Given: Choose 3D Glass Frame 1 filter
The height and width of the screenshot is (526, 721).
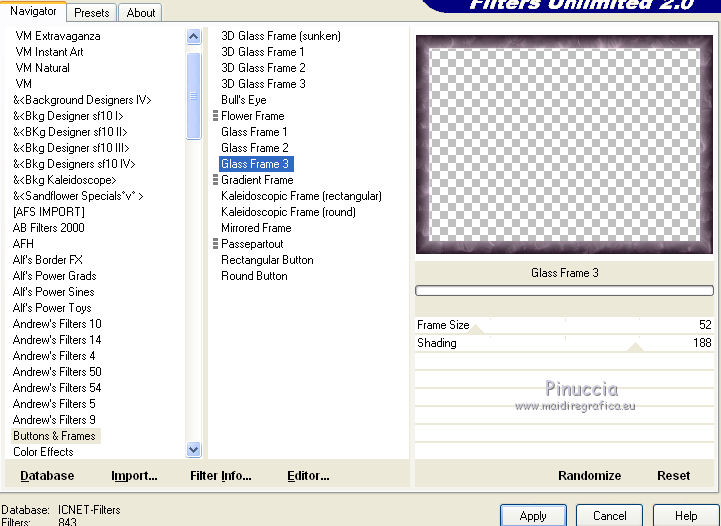Looking at the screenshot, I should coord(263,52).
